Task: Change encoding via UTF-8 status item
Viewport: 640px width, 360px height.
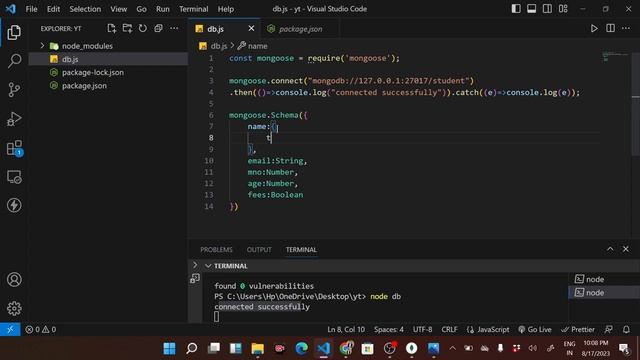Action: (422, 329)
